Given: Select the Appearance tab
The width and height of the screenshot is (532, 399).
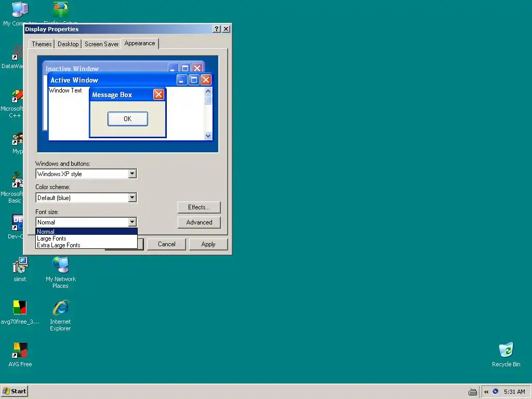Looking at the screenshot, I should (140, 44).
